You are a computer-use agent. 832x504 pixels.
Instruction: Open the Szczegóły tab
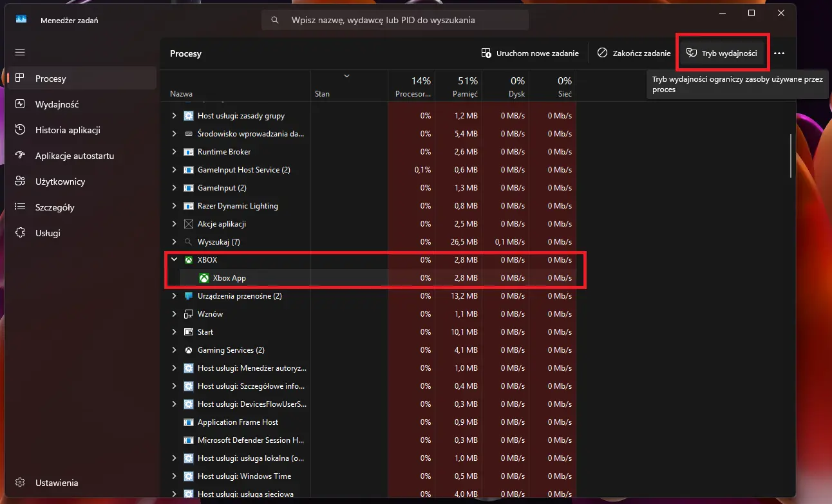[83, 207]
